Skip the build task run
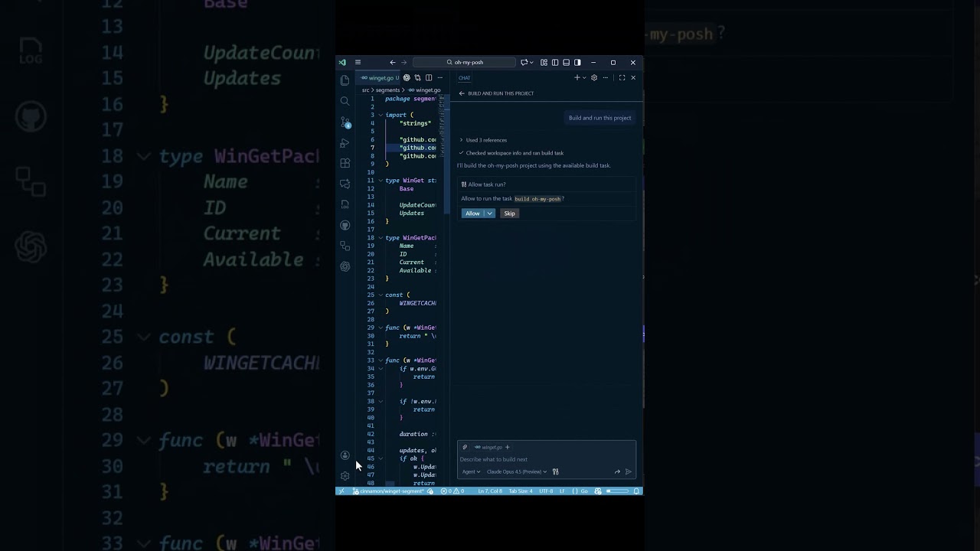The image size is (980, 551). (x=509, y=214)
